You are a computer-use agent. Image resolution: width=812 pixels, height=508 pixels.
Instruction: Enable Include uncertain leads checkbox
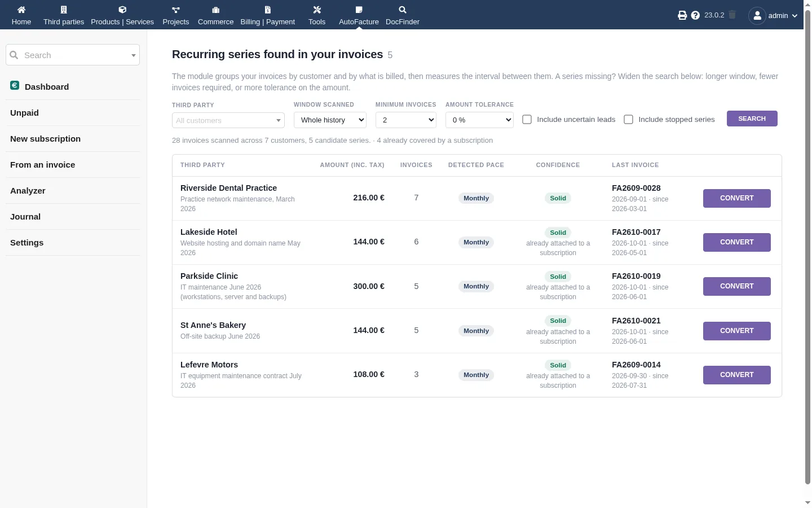(x=527, y=120)
